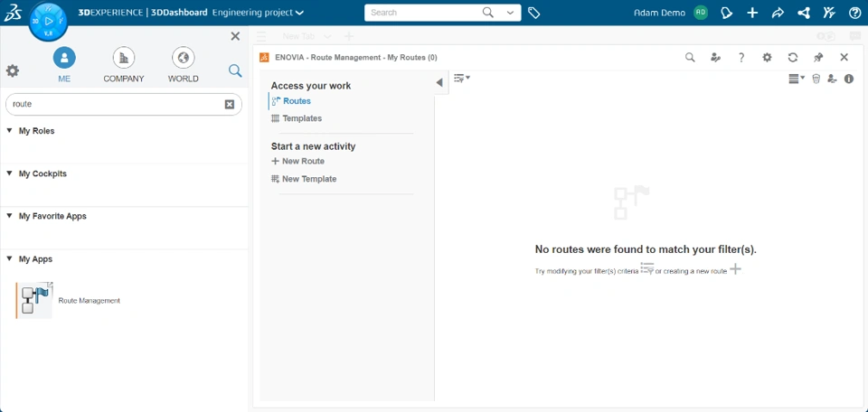Viewport: 868px width, 412px height.
Task: Collapse the My Favorite Apps section
Action: pyautogui.click(x=9, y=216)
